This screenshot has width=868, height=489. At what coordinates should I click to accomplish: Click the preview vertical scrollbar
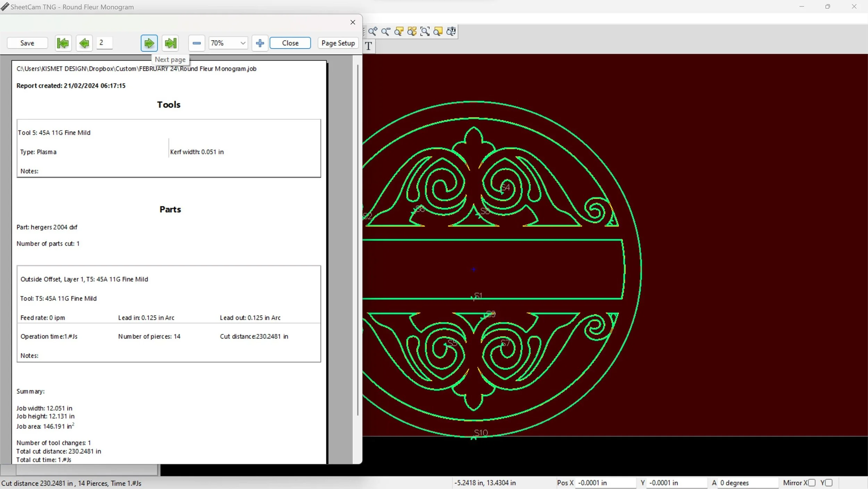357,240
